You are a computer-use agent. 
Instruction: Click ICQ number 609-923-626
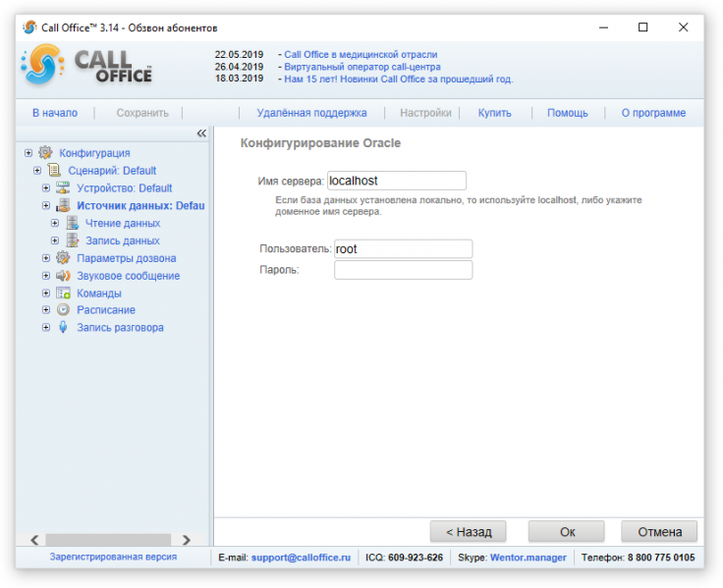click(x=415, y=558)
